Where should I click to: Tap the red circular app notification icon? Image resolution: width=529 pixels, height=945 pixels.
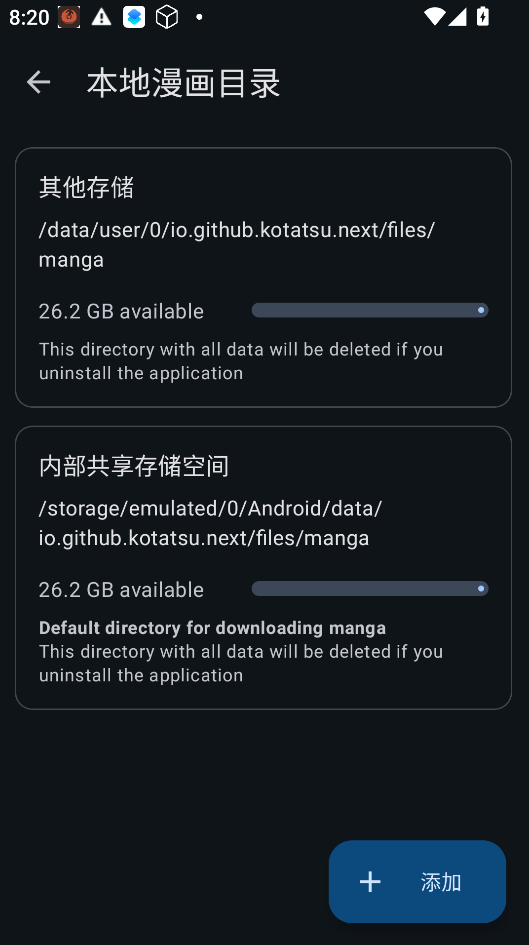pos(69,17)
